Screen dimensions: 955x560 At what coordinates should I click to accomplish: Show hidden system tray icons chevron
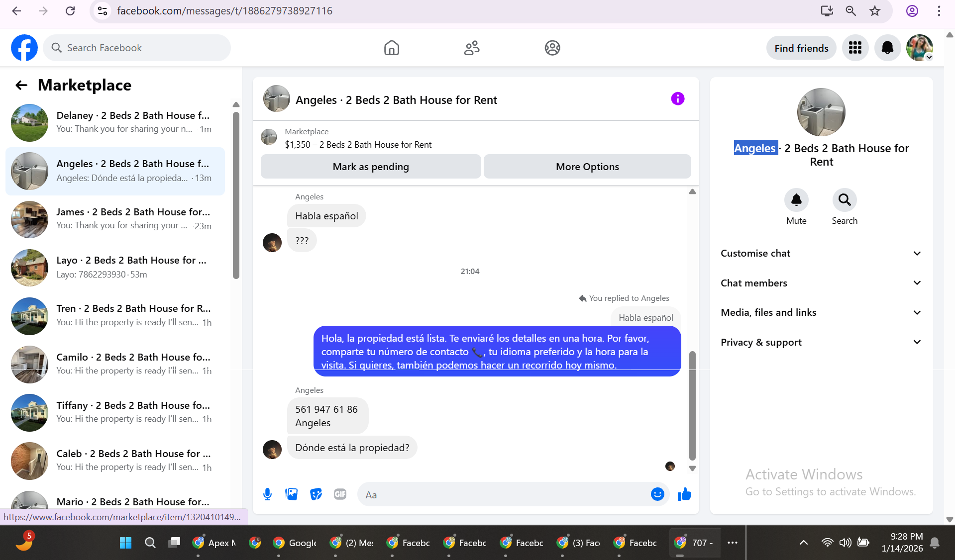tap(803, 543)
